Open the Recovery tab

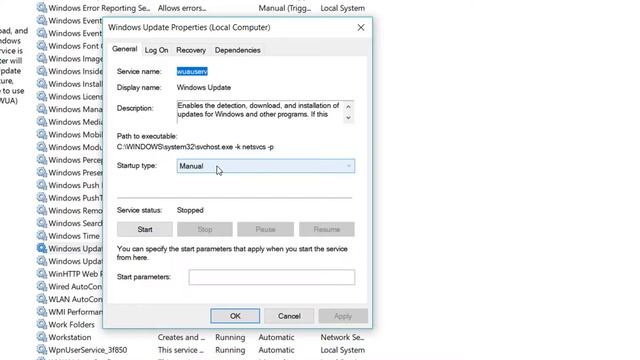click(x=191, y=50)
